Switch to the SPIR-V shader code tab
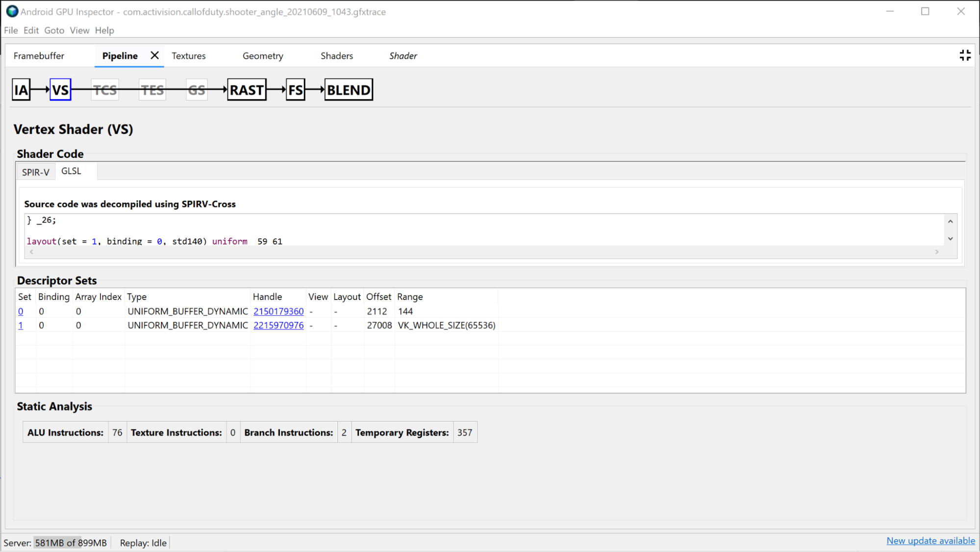Image resolution: width=980 pixels, height=552 pixels. click(x=36, y=171)
